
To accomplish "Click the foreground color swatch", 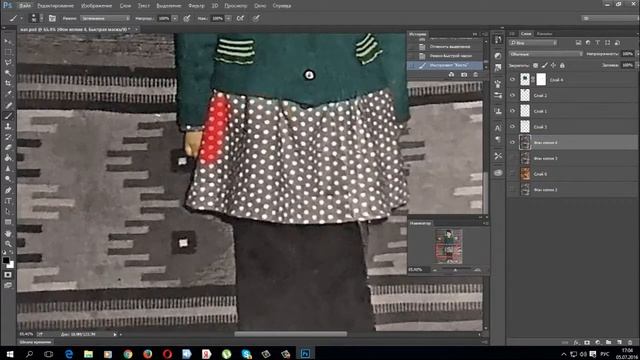I will point(6,260).
